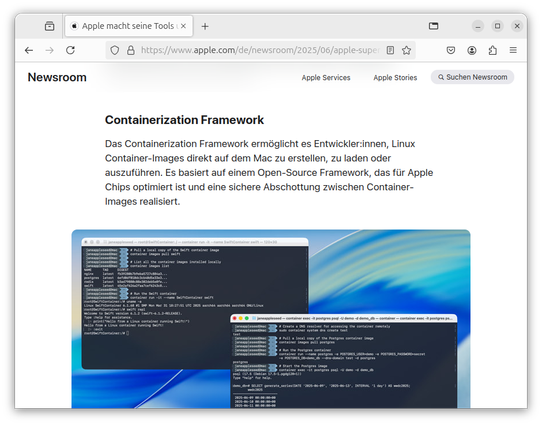
Task: Bookmark this page with the star
Action: (406, 50)
